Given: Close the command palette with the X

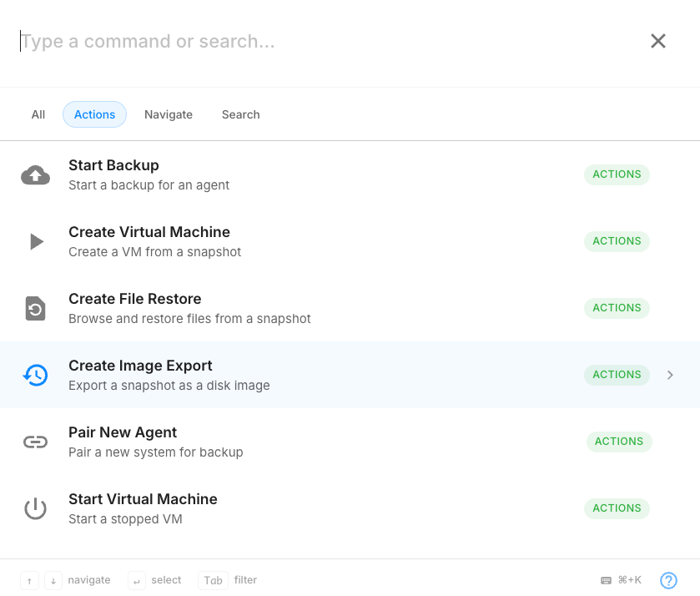Looking at the screenshot, I should pos(658,41).
